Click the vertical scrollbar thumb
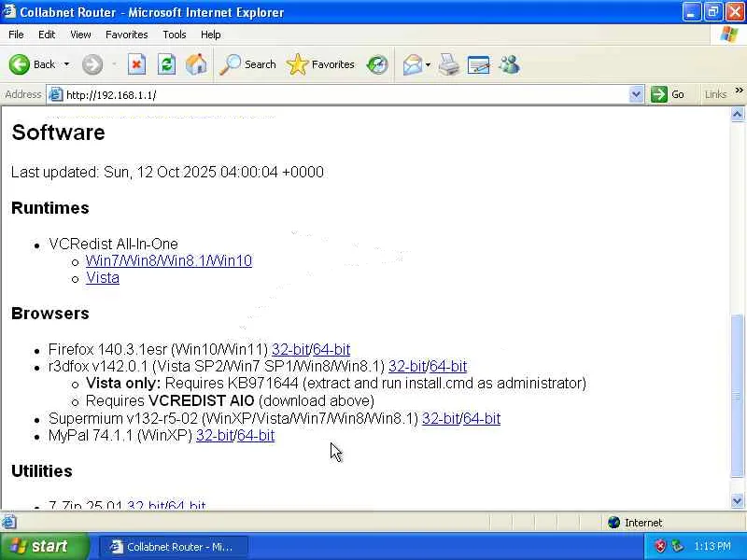 click(737, 395)
